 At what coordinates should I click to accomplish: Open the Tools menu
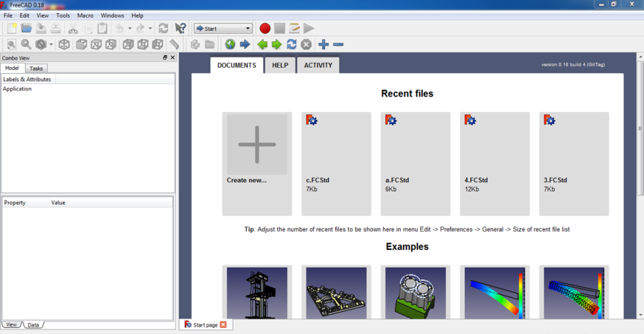point(63,15)
